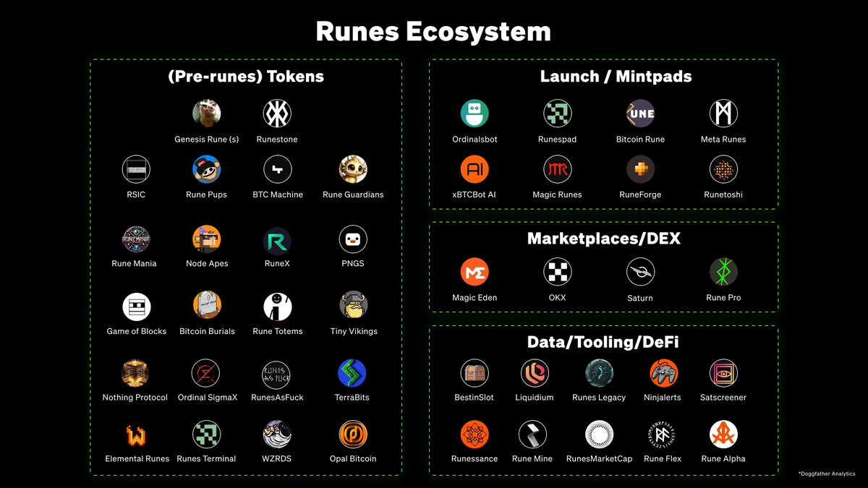The image size is (868, 488).
Task: Select the Runestone logo icon
Action: [277, 114]
